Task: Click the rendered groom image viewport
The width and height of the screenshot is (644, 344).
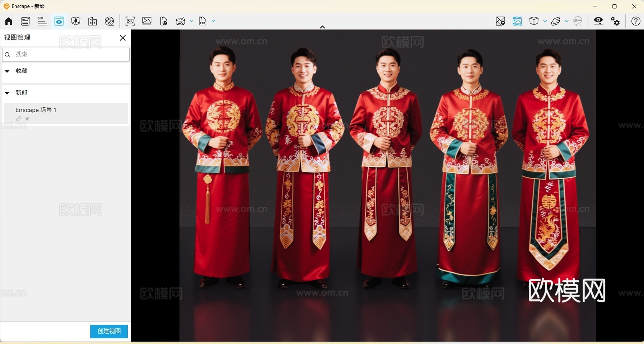Action: pos(387,186)
